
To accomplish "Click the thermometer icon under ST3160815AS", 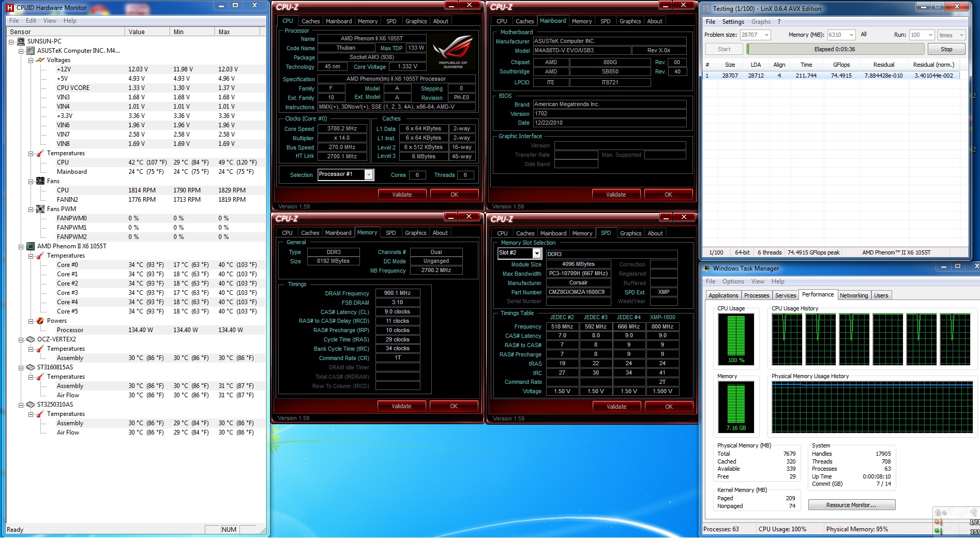I will (x=41, y=377).
